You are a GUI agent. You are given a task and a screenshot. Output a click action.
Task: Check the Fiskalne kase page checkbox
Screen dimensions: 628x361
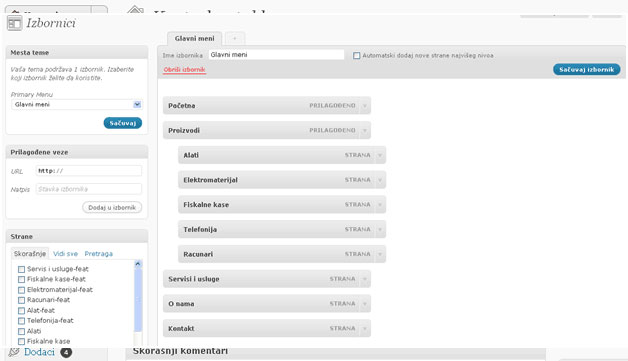22,341
